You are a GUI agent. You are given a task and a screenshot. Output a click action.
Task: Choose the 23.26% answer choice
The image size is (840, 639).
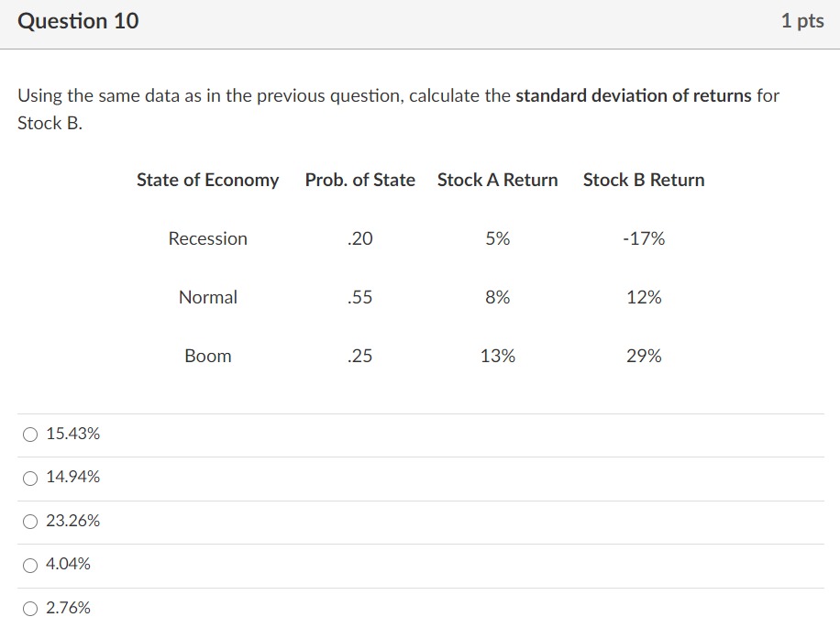click(x=30, y=521)
